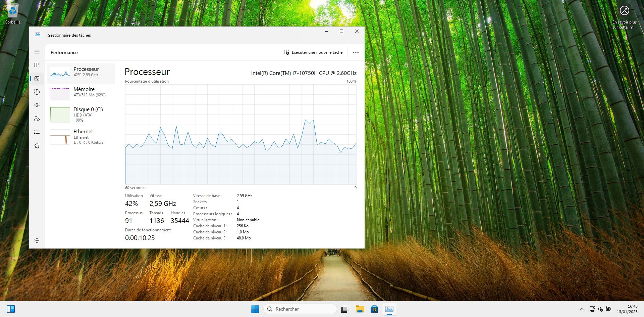Click Cache de niveau 1 value 256 Ko

click(243, 226)
